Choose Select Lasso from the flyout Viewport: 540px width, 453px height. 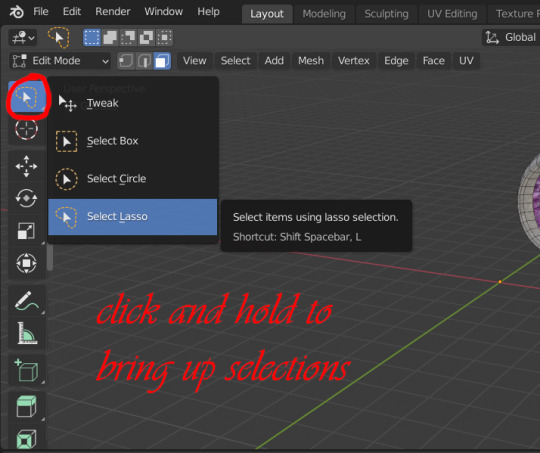click(x=133, y=217)
